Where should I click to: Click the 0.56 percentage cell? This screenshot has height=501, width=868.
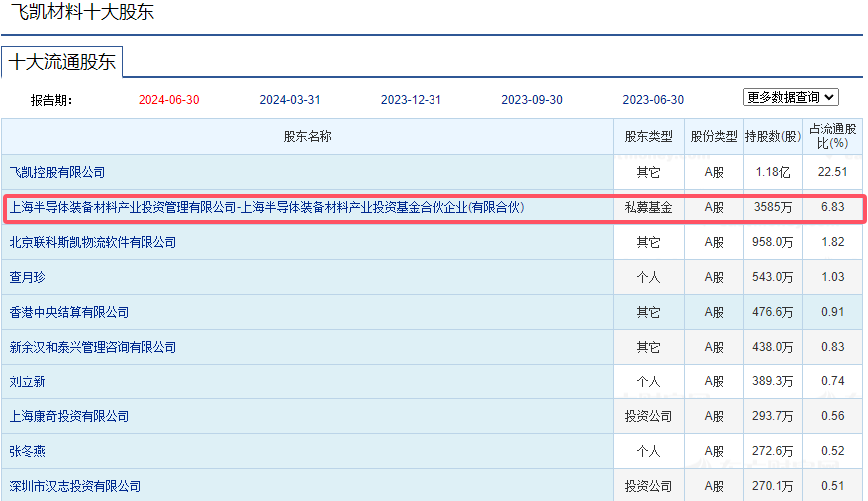click(832, 416)
